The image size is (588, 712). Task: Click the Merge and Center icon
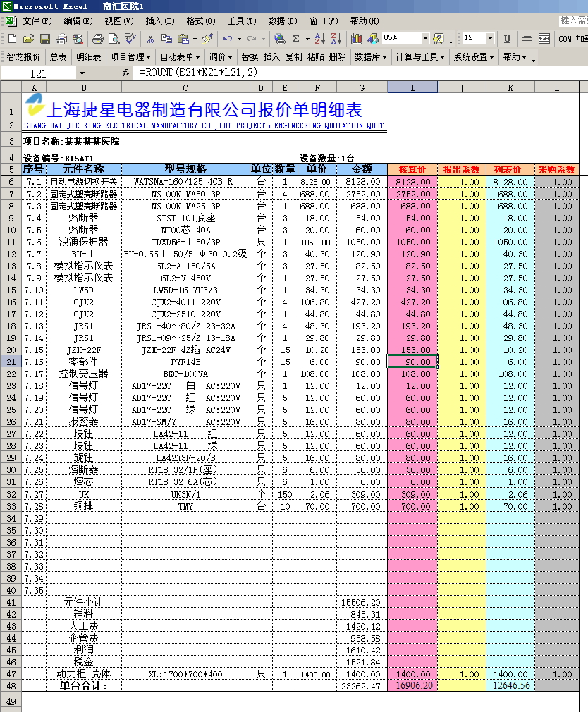click(544, 39)
